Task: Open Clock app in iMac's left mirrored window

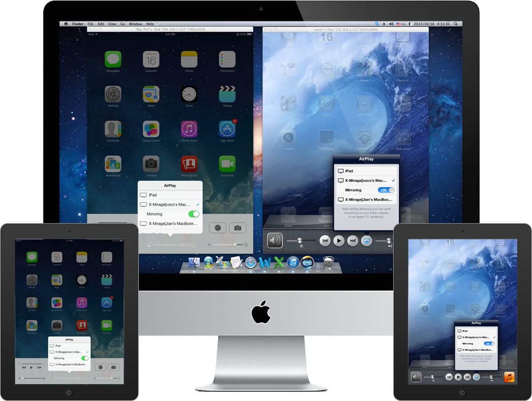Action: pyautogui.click(x=189, y=94)
